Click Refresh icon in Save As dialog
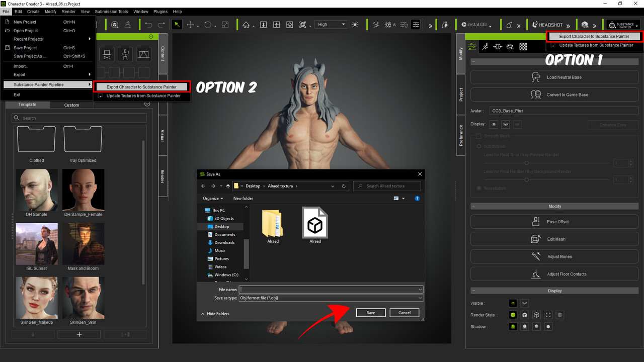The width and height of the screenshot is (644, 362). click(344, 186)
